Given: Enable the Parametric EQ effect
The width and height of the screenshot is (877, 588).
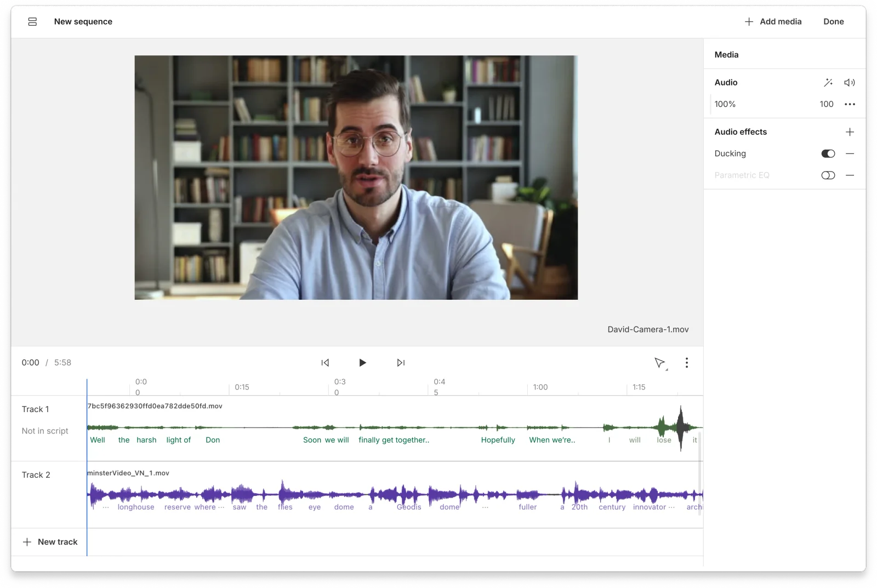Looking at the screenshot, I should [828, 175].
